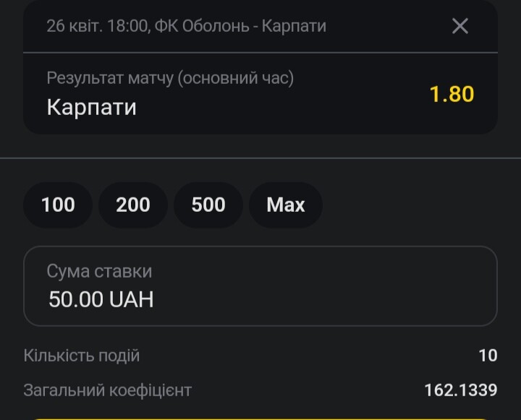The width and height of the screenshot is (521, 420).
Task: Click the yellow 1.80 odds value
Action: point(452,94)
